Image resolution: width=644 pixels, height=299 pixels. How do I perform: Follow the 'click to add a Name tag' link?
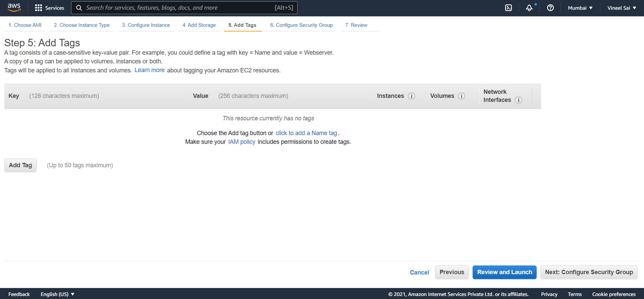pyautogui.click(x=306, y=133)
